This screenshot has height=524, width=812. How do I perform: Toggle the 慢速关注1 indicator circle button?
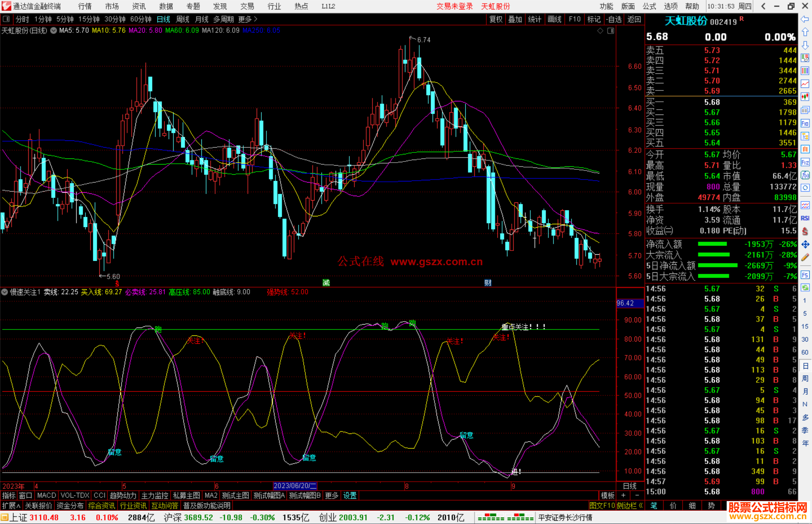click(5, 292)
